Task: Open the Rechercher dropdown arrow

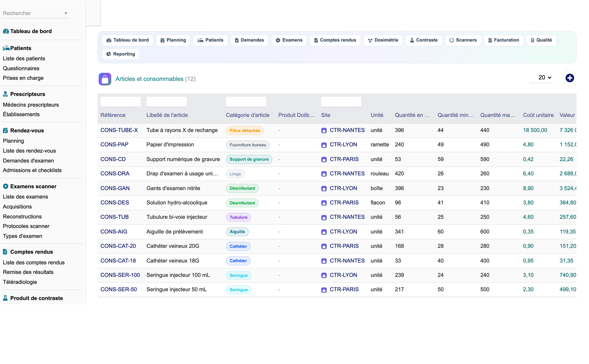Action: pos(66,13)
